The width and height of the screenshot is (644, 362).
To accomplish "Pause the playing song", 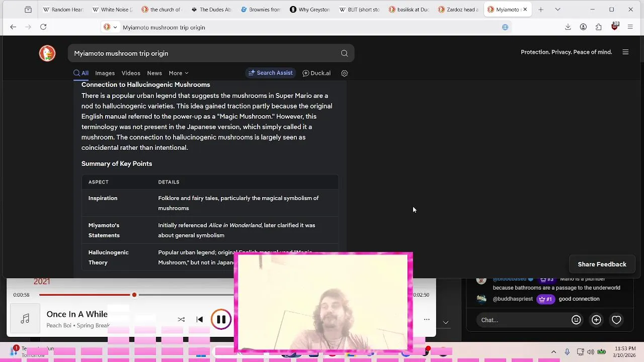I will (x=221, y=319).
